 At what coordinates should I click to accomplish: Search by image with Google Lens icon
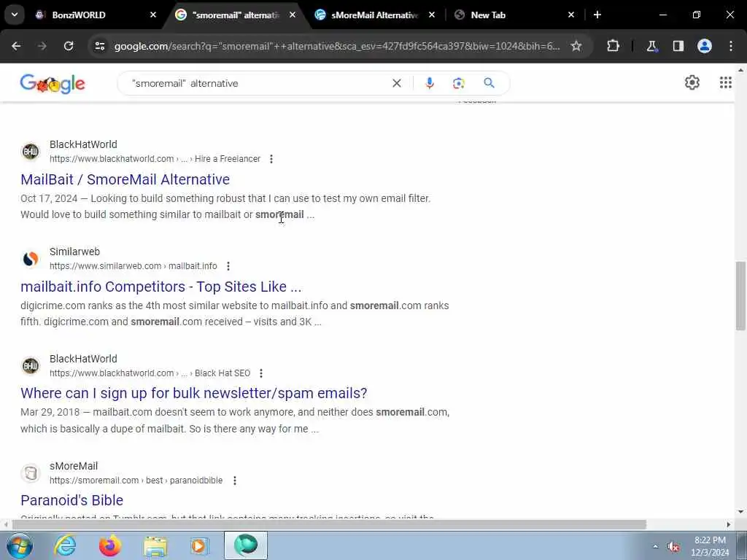(x=458, y=83)
